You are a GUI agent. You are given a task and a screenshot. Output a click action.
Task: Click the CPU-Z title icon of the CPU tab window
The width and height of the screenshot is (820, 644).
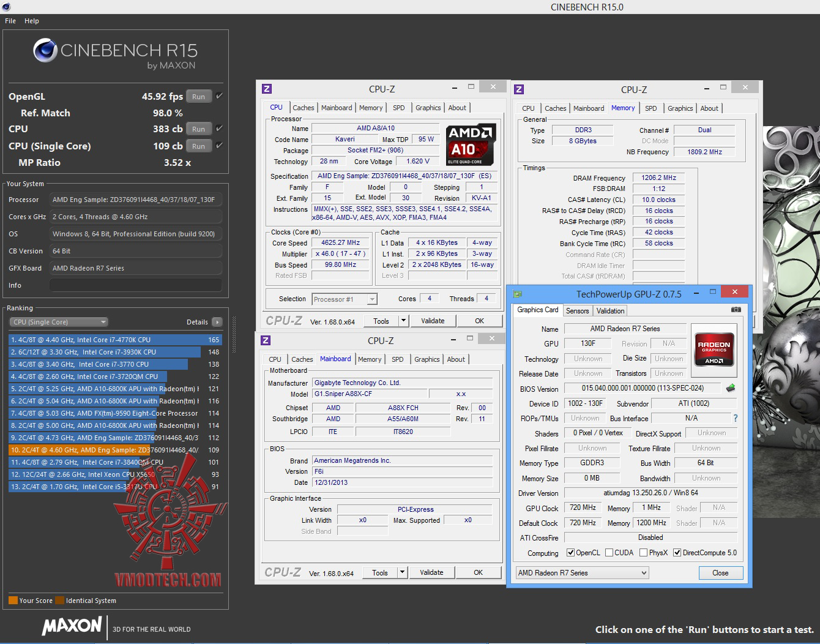pyautogui.click(x=266, y=89)
